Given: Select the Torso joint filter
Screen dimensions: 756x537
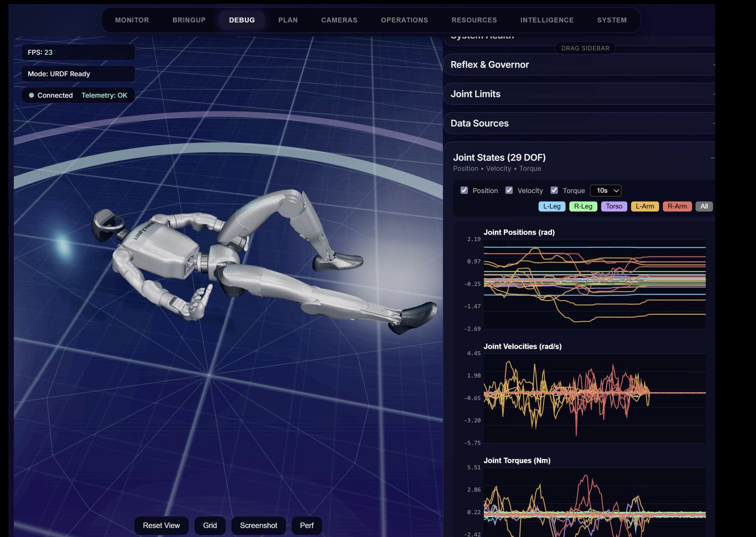Looking at the screenshot, I should coord(614,207).
